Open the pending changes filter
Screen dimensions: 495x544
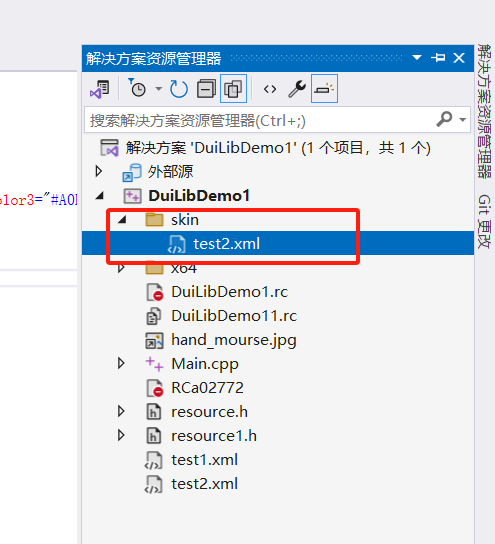[137, 89]
